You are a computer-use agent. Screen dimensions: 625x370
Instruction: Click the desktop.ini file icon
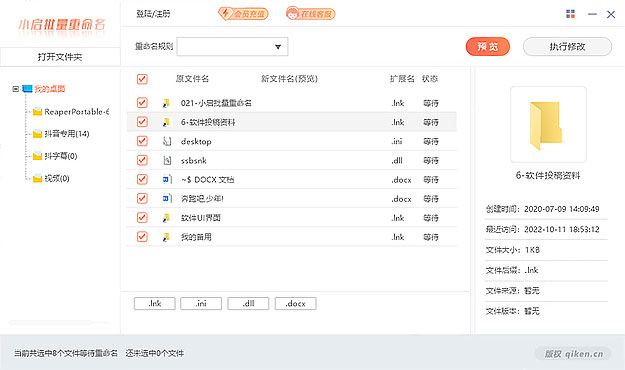click(x=167, y=142)
